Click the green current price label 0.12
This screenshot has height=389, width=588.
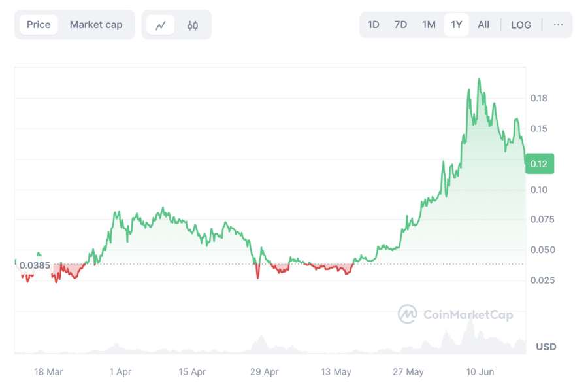pyautogui.click(x=539, y=164)
